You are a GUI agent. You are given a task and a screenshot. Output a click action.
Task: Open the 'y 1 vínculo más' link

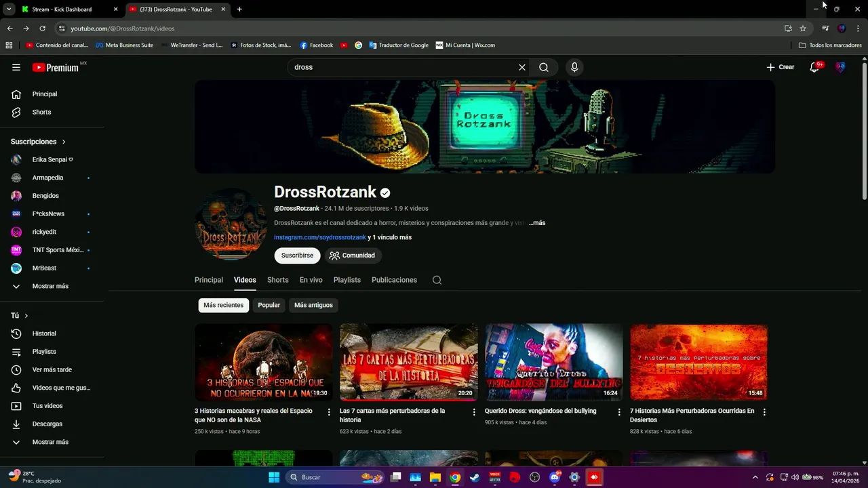(390, 237)
